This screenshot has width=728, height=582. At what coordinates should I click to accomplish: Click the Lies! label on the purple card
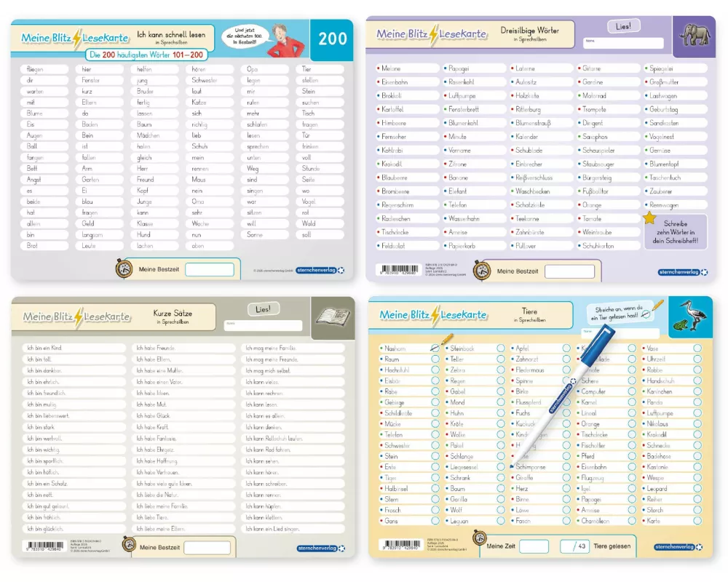click(x=624, y=26)
